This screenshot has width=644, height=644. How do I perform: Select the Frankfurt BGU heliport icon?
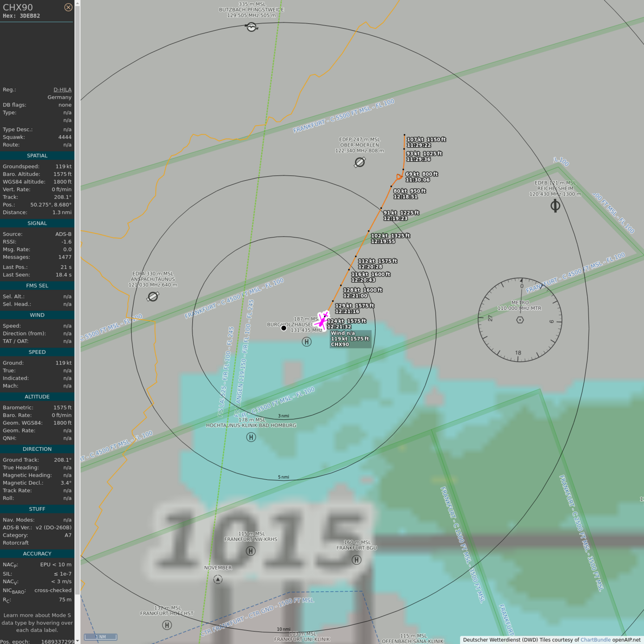(356, 559)
